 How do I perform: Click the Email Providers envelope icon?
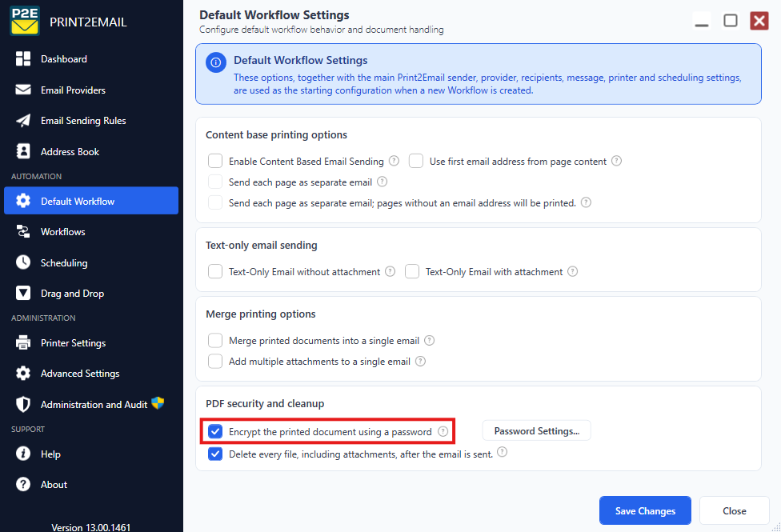tap(23, 90)
